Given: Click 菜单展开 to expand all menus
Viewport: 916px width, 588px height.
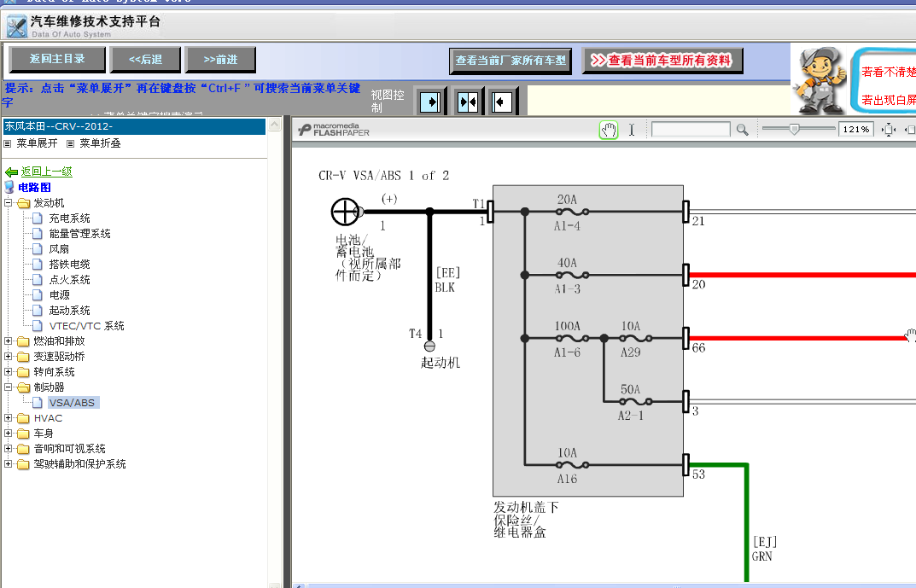Looking at the screenshot, I should 37,143.
